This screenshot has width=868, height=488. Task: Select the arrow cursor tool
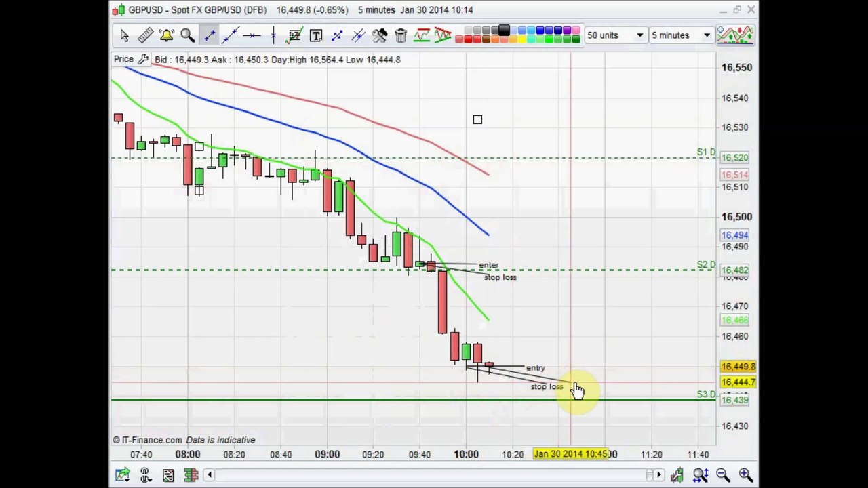124,35
